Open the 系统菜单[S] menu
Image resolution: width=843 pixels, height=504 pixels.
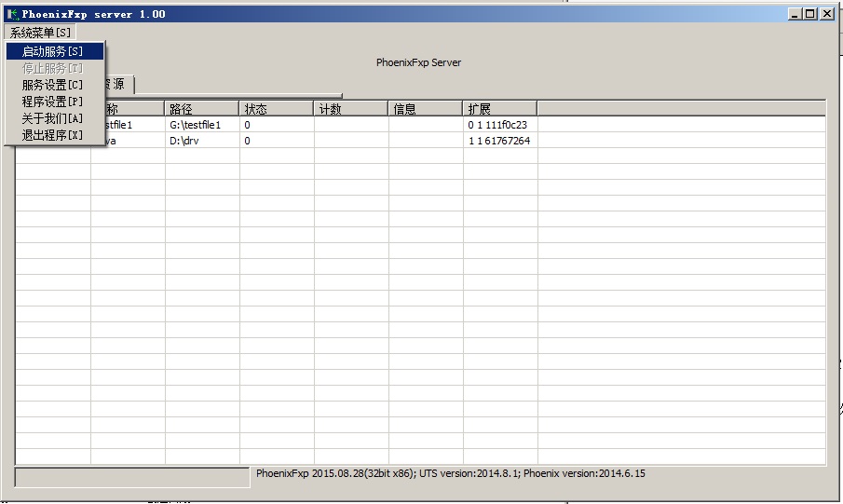coord(40,33)
